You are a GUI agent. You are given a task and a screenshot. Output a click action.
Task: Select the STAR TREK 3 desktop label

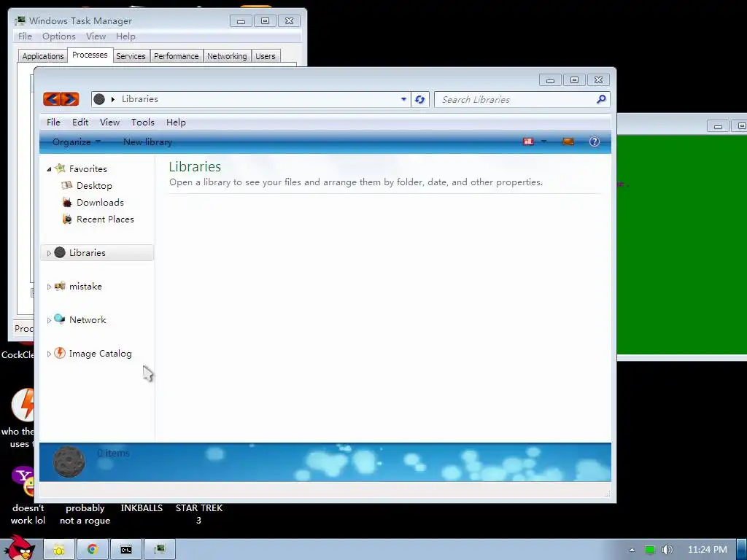(x=199, y=514)
